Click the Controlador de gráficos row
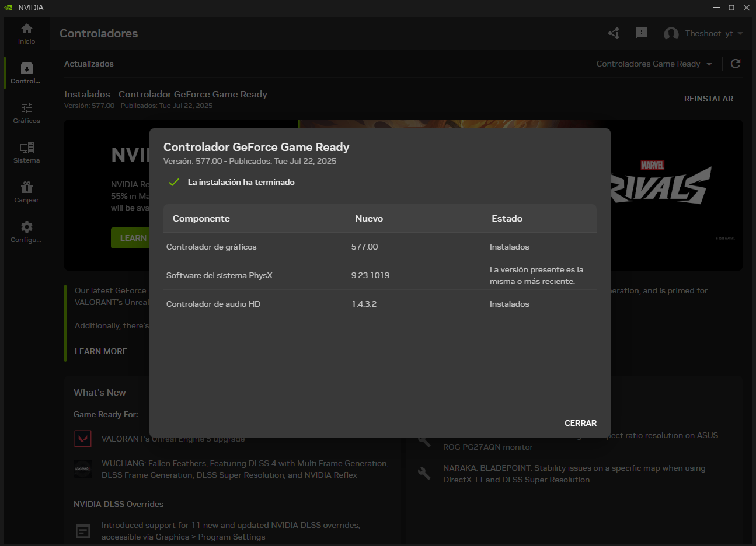 pyautogui.click(x=380, y=247)
